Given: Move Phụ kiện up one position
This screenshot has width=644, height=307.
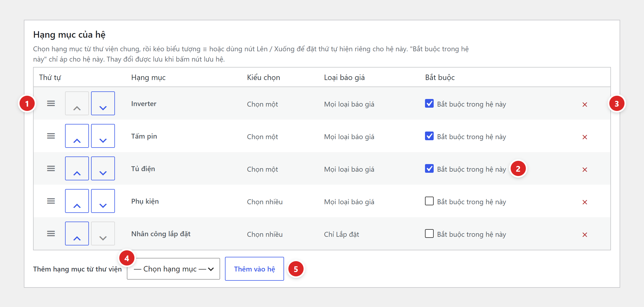Looking at the screenshot, I should coord(77,201).
